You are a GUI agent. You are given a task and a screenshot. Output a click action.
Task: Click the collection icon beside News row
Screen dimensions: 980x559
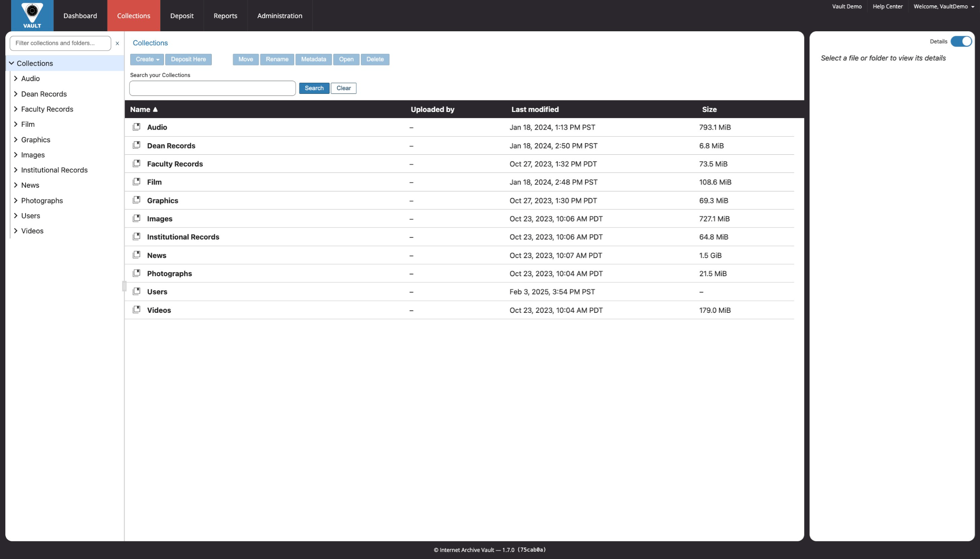(136, 255)
